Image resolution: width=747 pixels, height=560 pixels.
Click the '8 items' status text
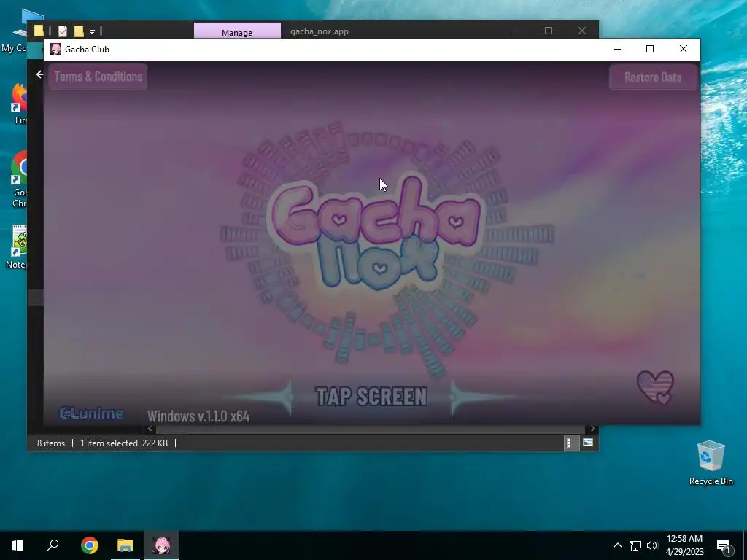(x=51, y=443)
